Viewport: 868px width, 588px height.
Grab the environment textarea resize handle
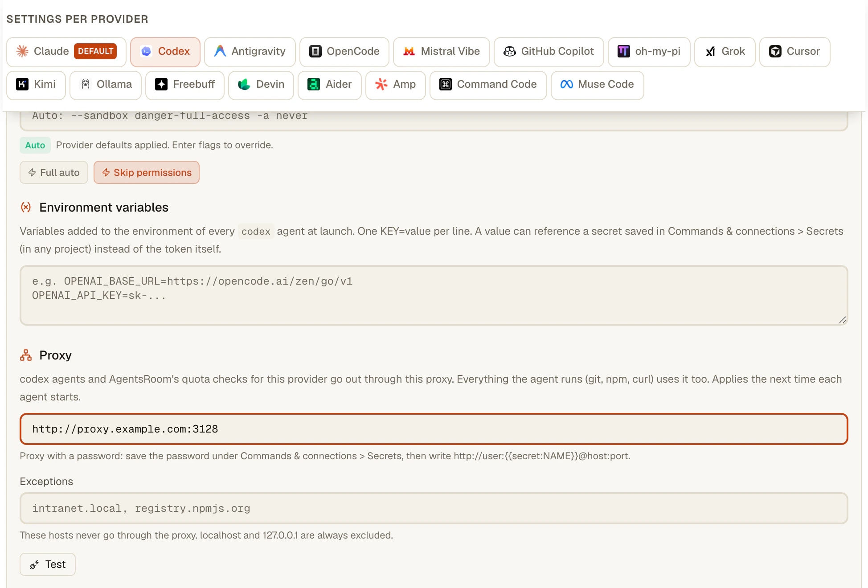842,320
